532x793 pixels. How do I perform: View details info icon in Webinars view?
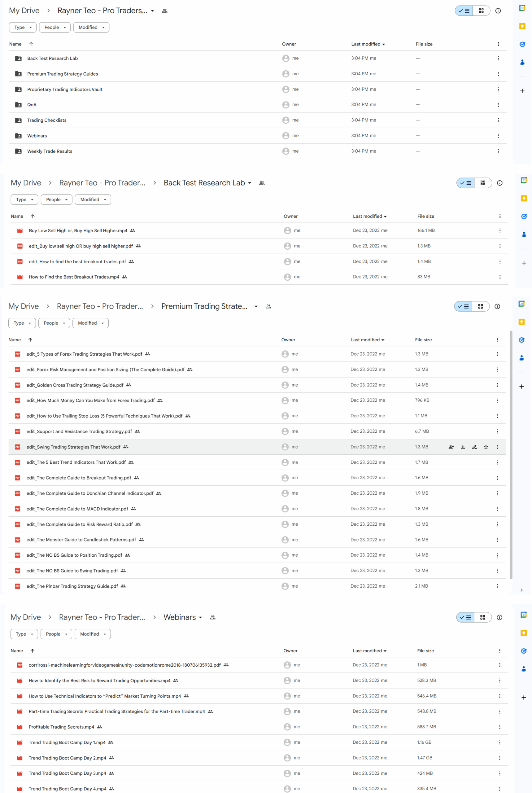tap(499, 617)
